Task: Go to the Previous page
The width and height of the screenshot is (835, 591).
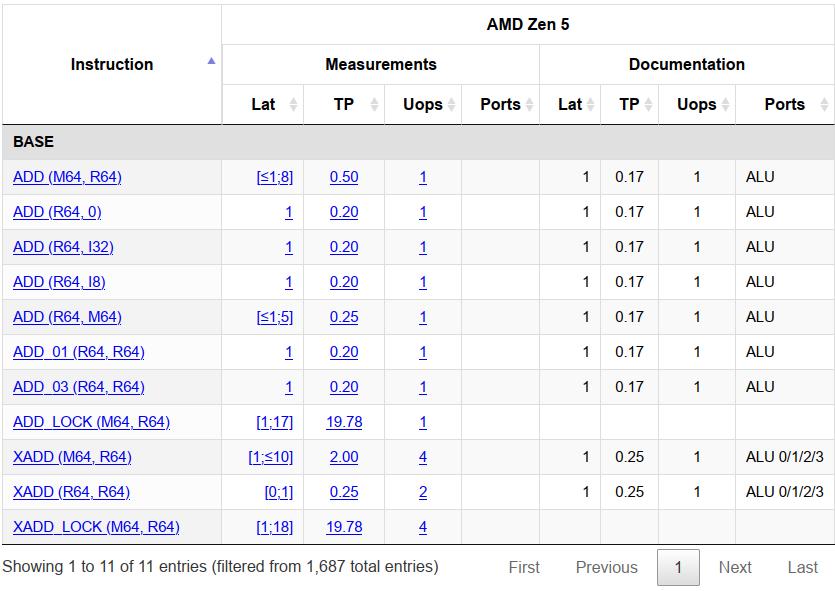Action: click(607, 568)
